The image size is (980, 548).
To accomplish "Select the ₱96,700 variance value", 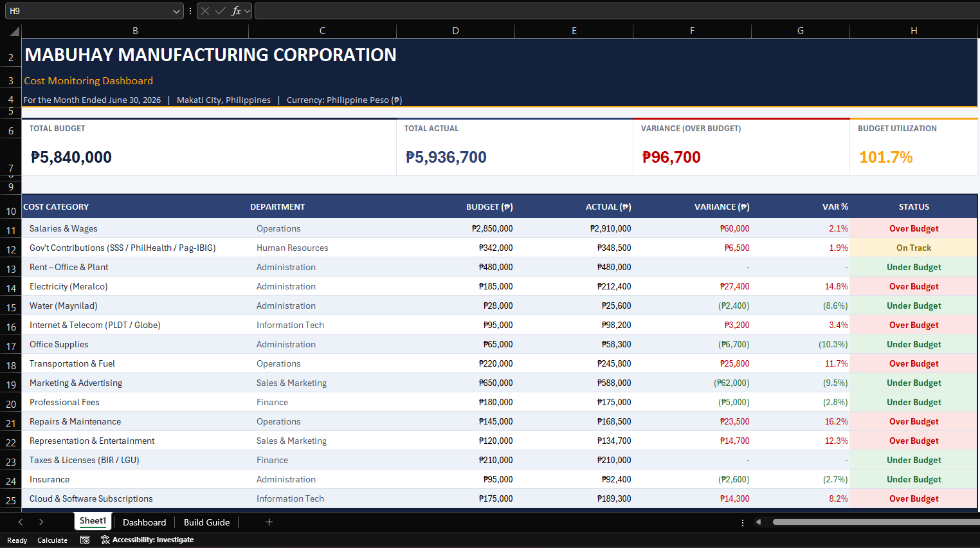I will coord(671,157).
